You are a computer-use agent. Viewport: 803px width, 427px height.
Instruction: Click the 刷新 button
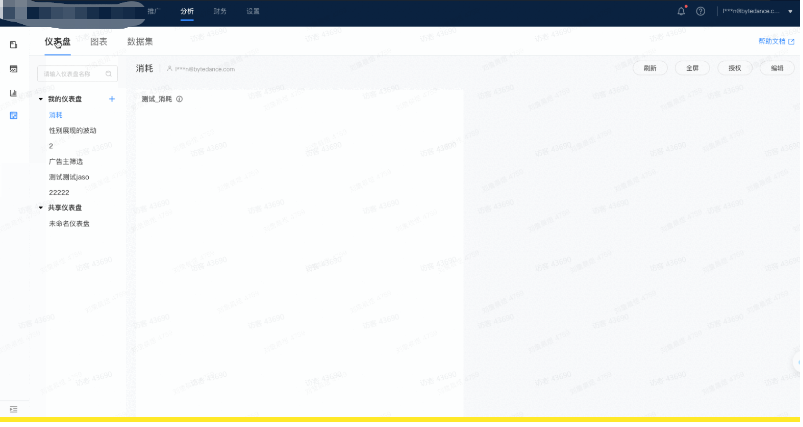click(x=650, y=68)
